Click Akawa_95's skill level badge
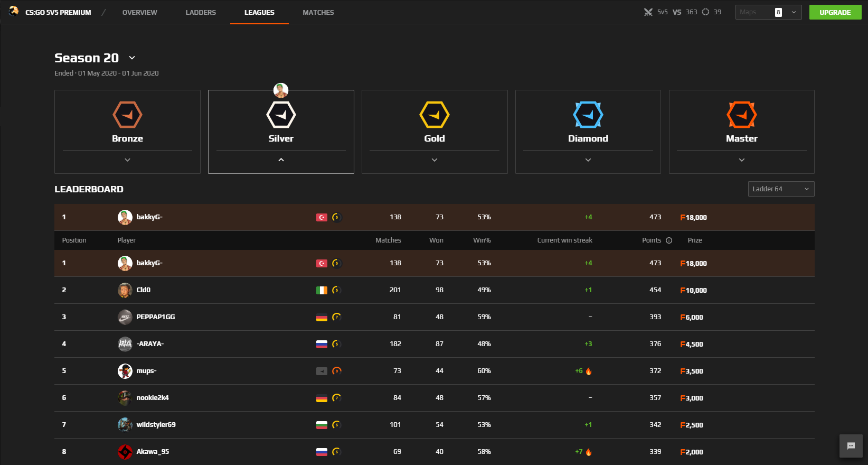The width and height of the screenshot is (868, 465). 337,452
